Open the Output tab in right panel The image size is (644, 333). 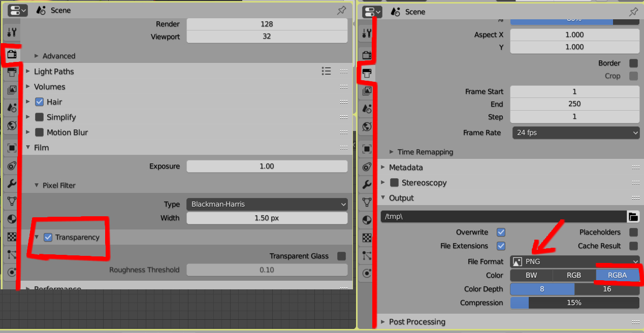point(368,73)
